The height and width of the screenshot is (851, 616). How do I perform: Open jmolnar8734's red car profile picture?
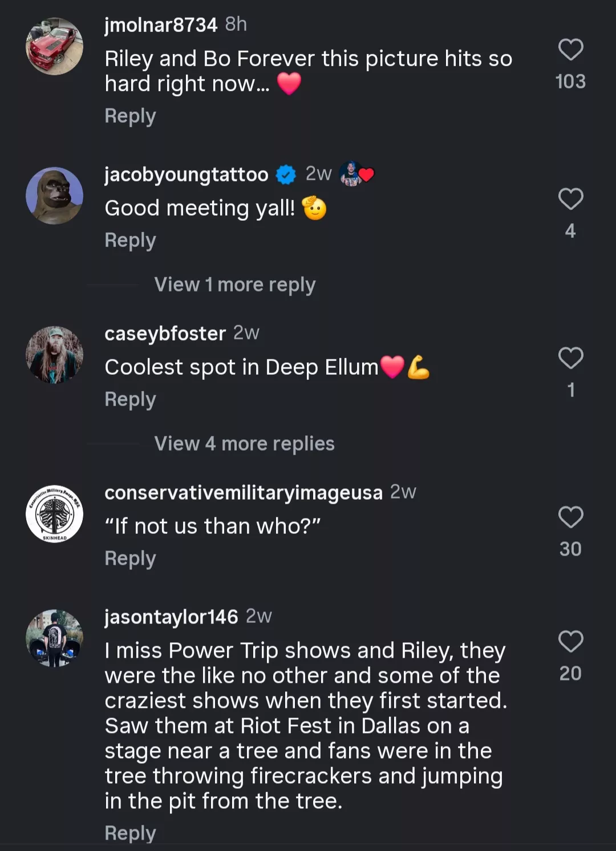(x=54, y=46)
